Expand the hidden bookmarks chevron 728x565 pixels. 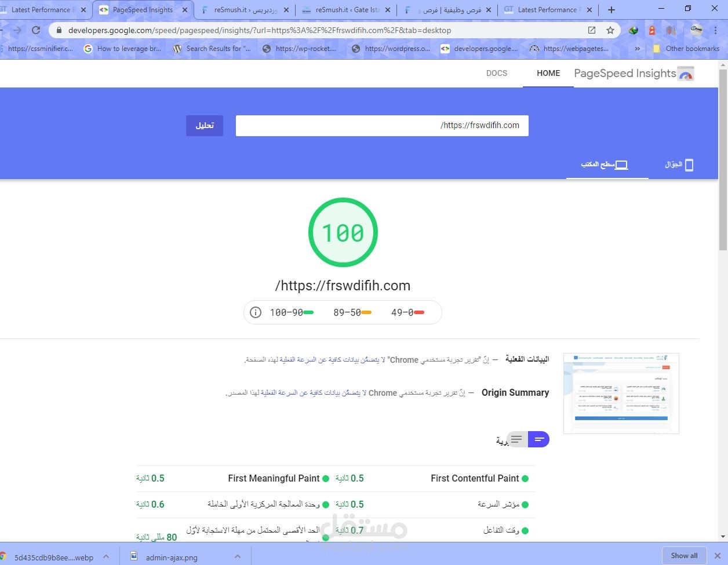click(638, 49)
